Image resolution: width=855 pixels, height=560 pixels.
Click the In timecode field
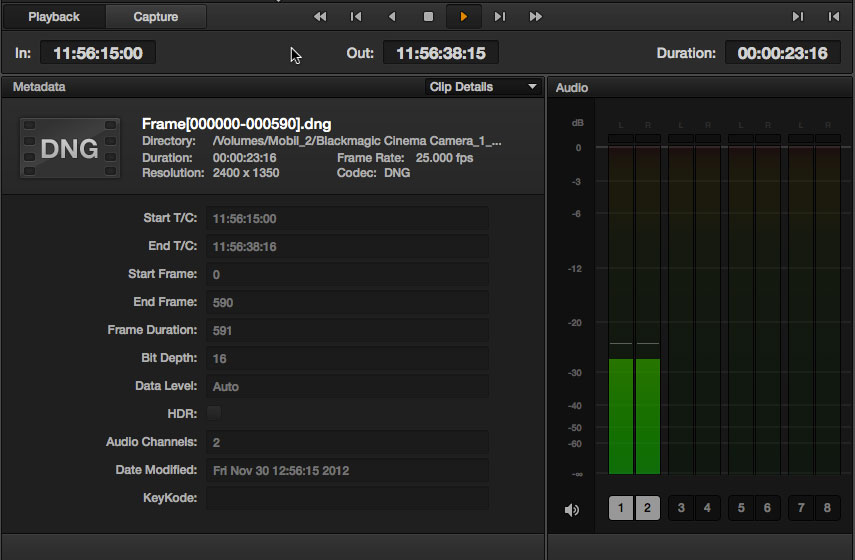click(98, 53)
